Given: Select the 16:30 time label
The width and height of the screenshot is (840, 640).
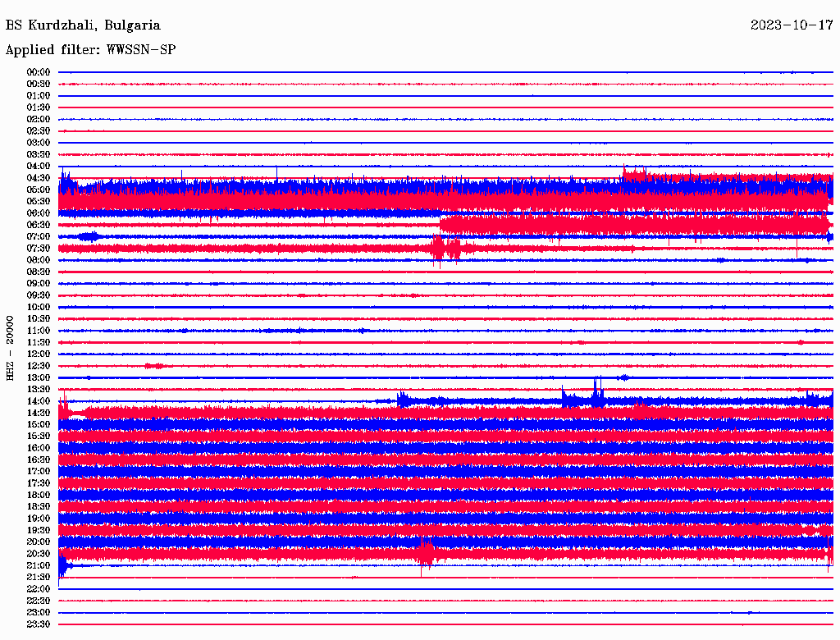Looking at the screenshot, I should [x=38, y=460].
